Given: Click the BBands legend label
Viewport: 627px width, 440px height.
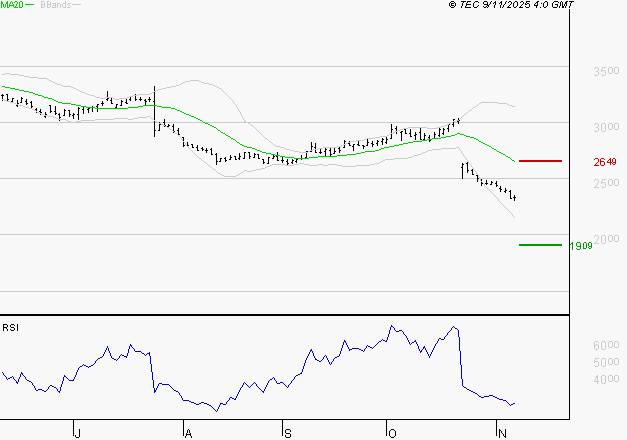Looking at the screenshot, I should (x=56, y=5).
